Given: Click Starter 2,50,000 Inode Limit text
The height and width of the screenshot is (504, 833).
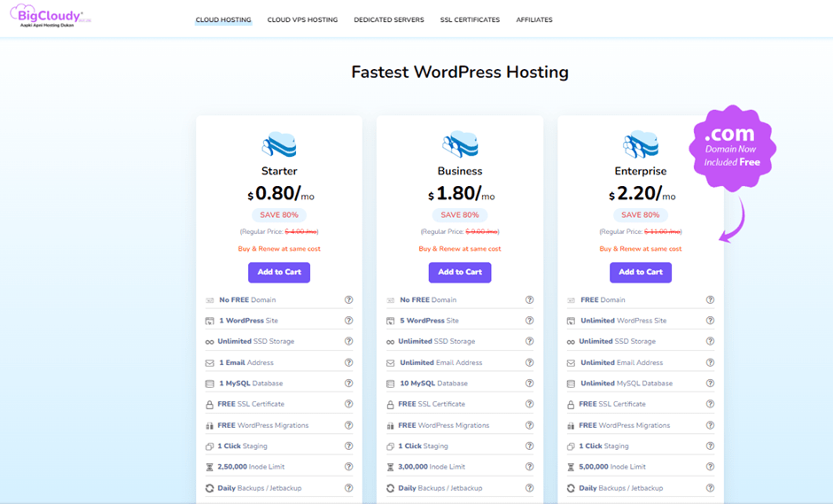Looking at the screenshot, I should tap(251, 467).
